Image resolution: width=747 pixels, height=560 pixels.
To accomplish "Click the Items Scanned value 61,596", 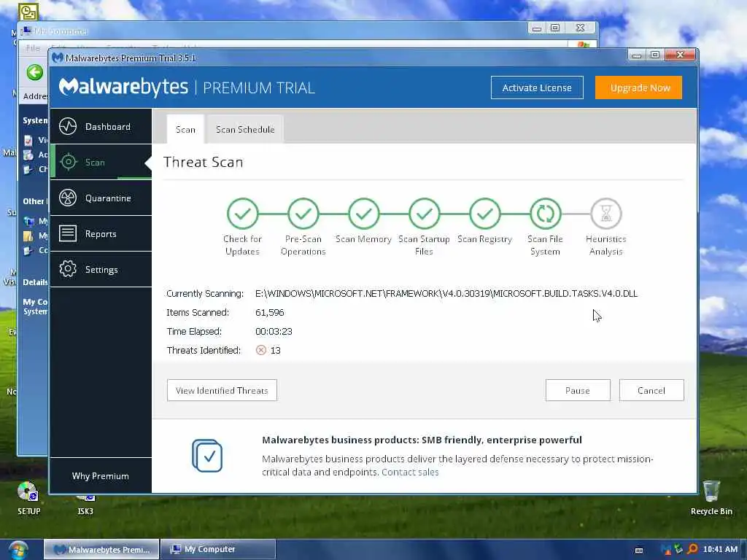I will 270,313.
